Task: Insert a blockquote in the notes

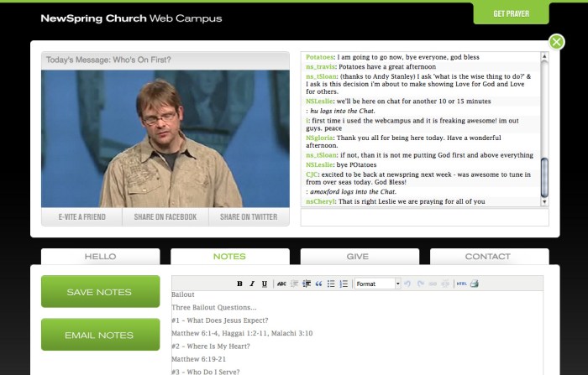Action: [x=318, y=284]
